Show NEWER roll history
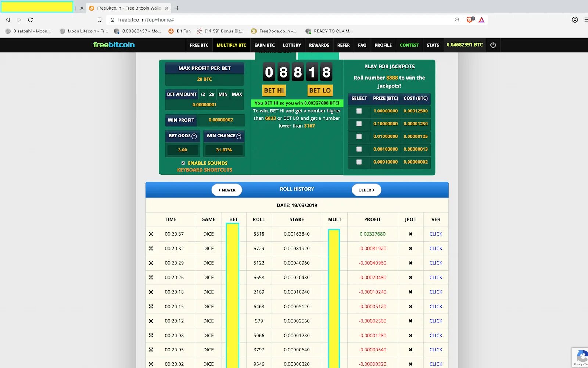Viewport: 588px width, 368px height. [227, 190]
